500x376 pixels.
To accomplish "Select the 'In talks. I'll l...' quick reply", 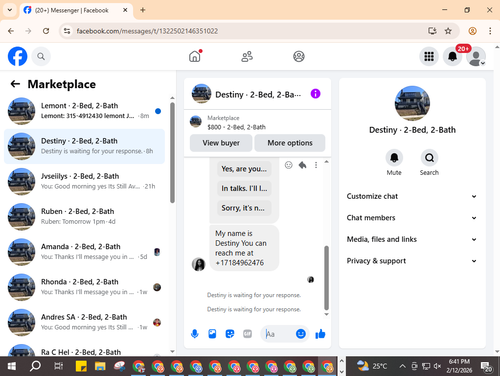I will pyautogui.click(x=244, y=188).
